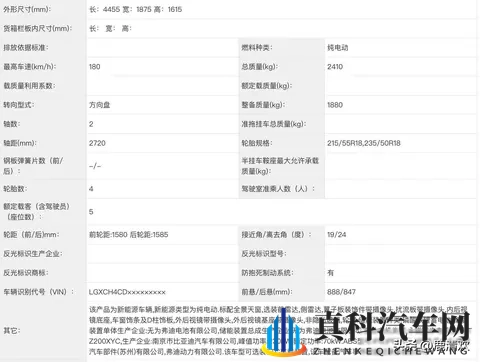Click the 接近角/离去角 label
The image size is (480, 362).
(x=276, y=234)
